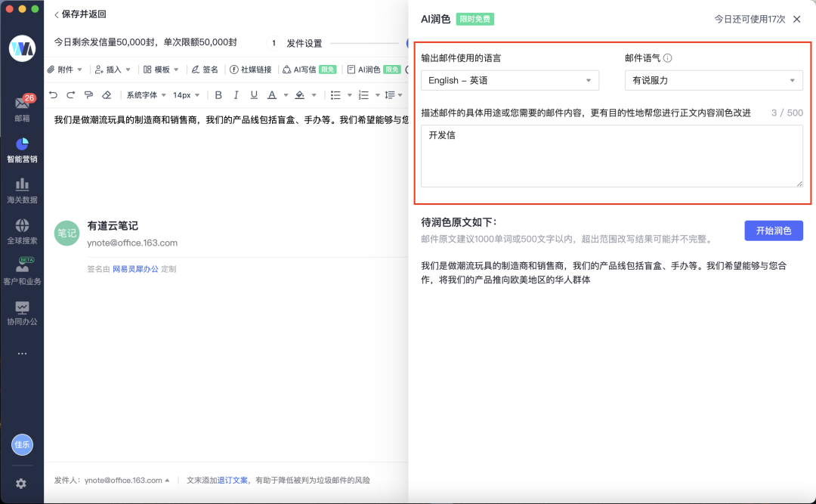Click the 海关数据 customs data icon
Screen dimensions: 816x504
(22, 190)
